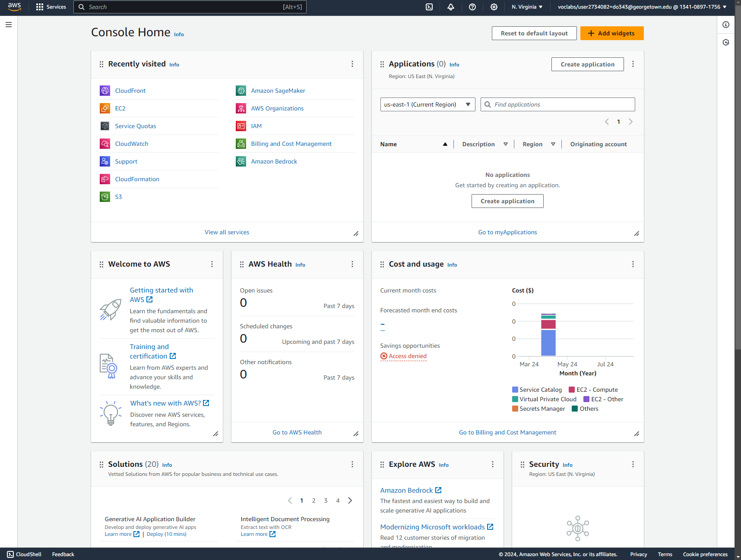Click the CloudFront service icon
Viewport: 741px width, 560px height.
(105, 91)
